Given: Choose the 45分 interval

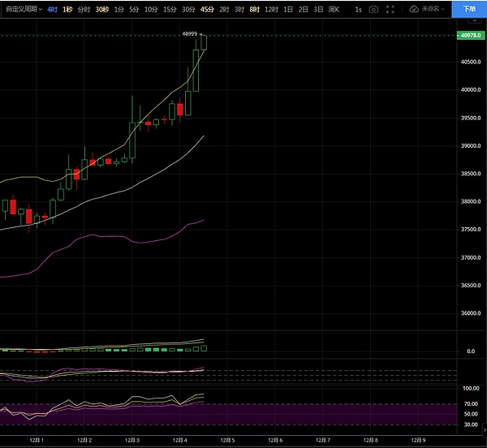Looking at the screenshot, I should (207, 9).
